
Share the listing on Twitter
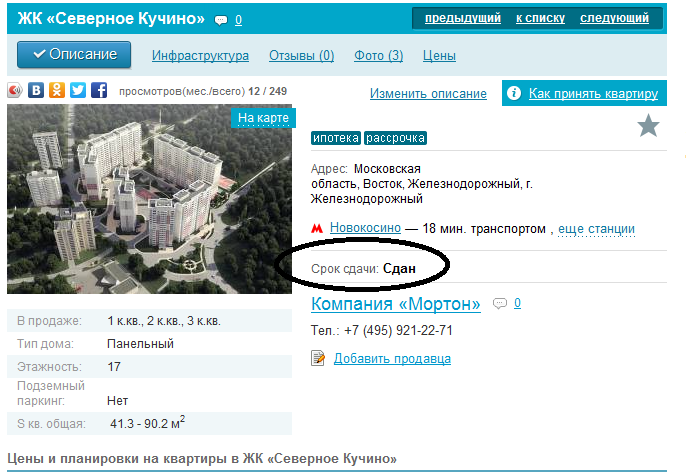(x=78, y=91)
